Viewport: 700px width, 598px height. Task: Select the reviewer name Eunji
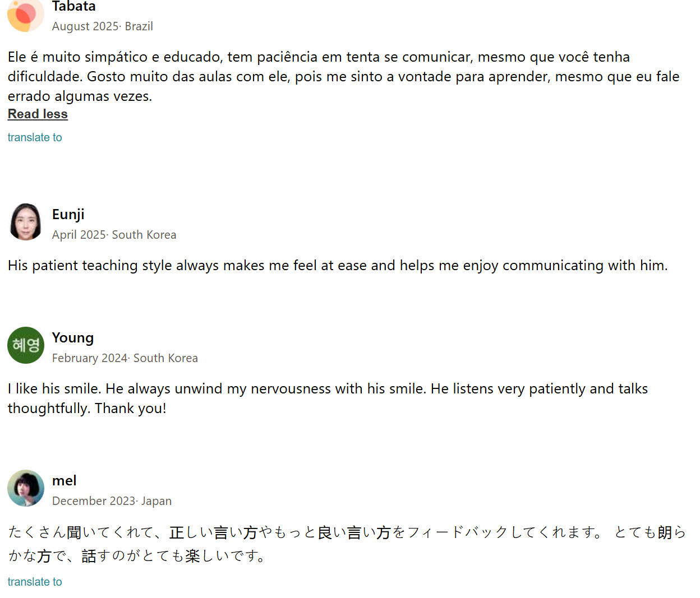(x=68, y=214)
